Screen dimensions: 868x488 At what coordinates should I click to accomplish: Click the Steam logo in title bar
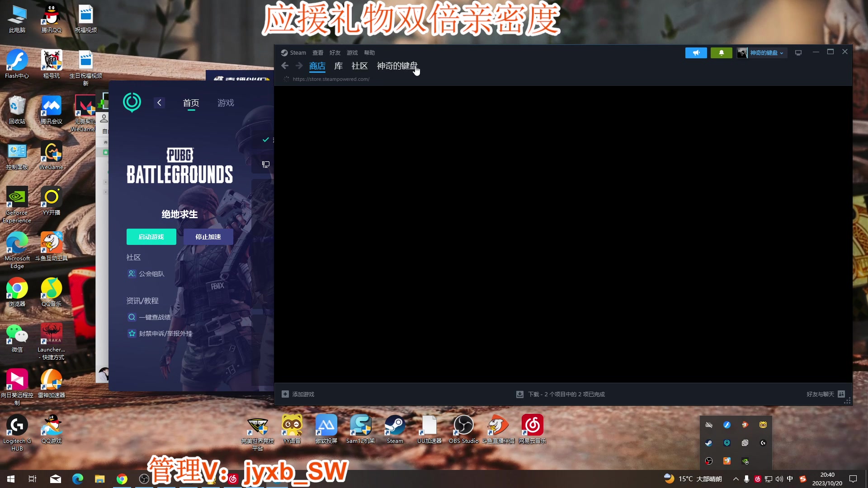pos(284,53)
